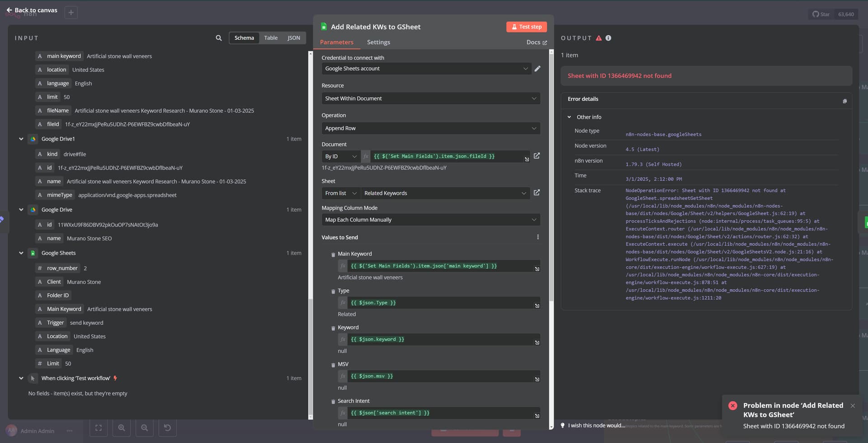The height and width of the screenshot is (443, 868).
Task: Click the warning triangle beside OUTPUT
Action: tap(599, 38)
